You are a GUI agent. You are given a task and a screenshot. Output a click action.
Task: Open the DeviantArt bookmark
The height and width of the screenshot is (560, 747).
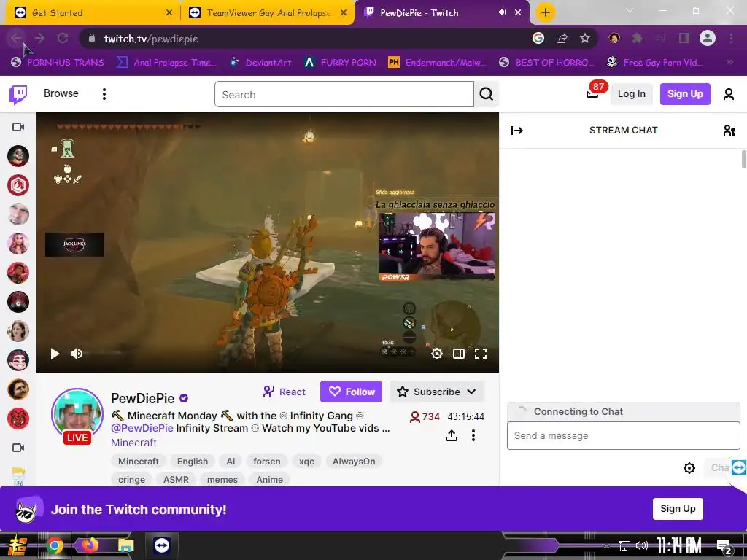[261, 63]
